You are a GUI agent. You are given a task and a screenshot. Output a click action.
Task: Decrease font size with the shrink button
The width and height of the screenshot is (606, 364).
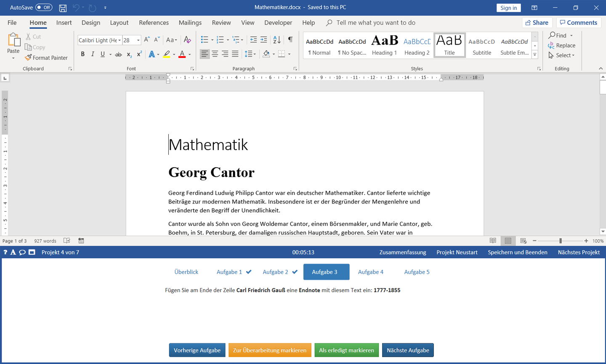coord(157,40)
